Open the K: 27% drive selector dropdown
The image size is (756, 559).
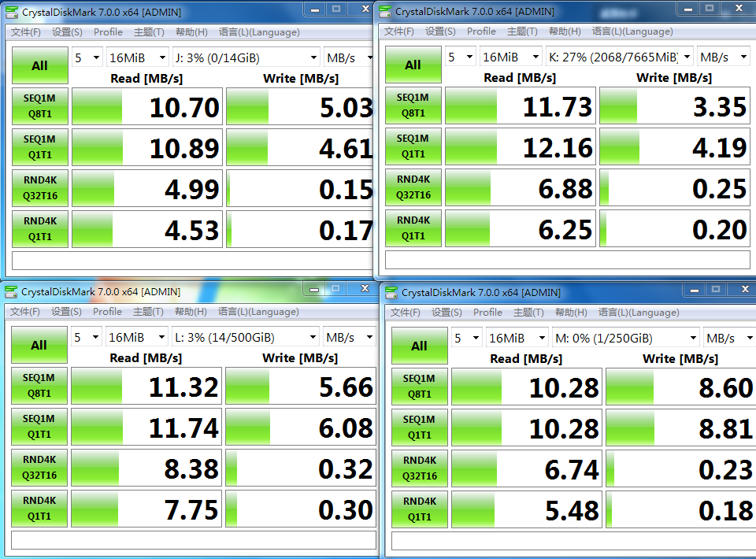point(619,57)
